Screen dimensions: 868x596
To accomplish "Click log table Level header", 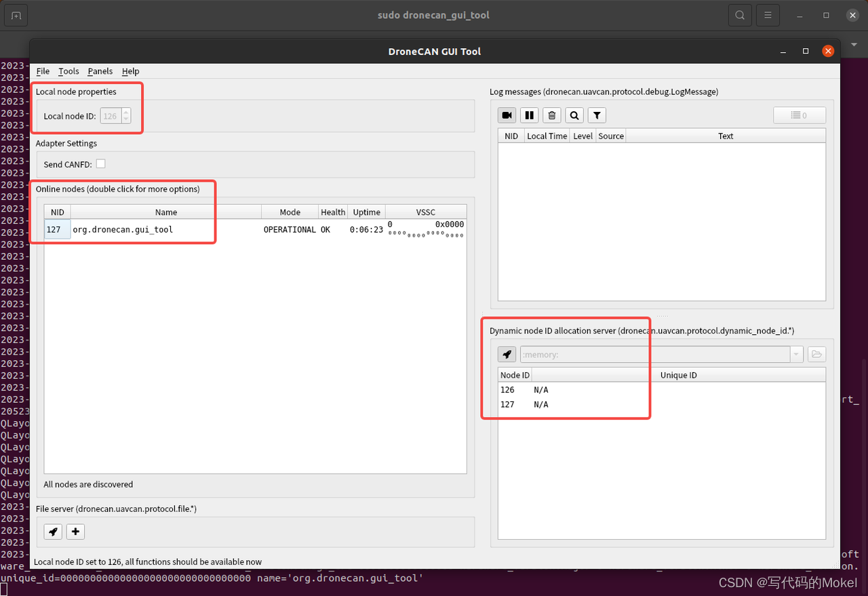I will [583, 136].
